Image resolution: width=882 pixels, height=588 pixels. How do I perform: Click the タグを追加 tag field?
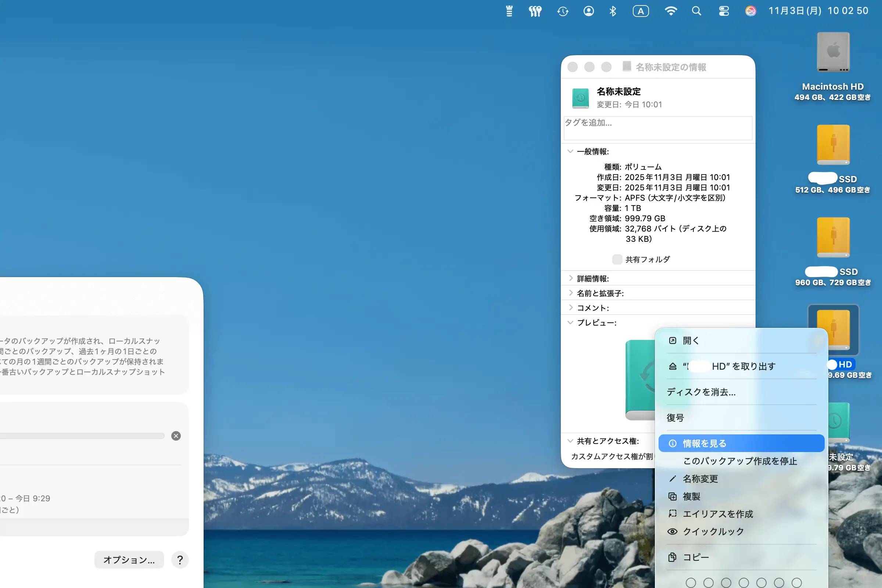tap(658, 128)
